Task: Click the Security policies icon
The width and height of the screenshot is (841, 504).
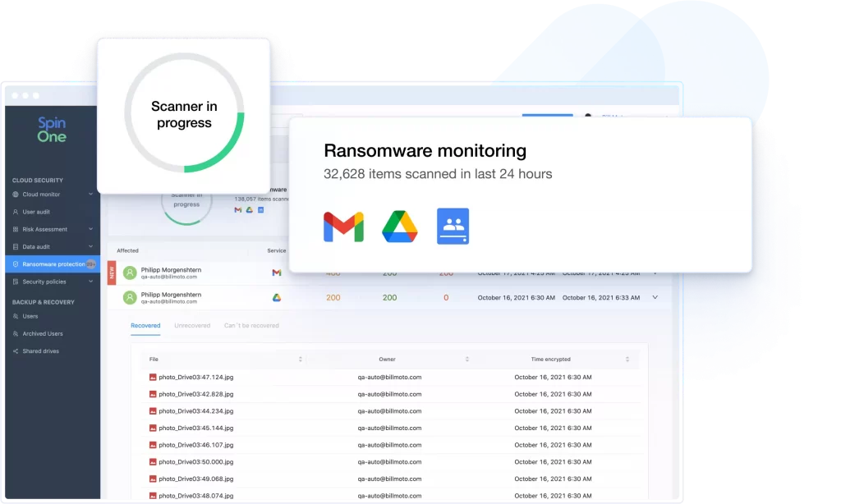Action: [x=16, y=282]
